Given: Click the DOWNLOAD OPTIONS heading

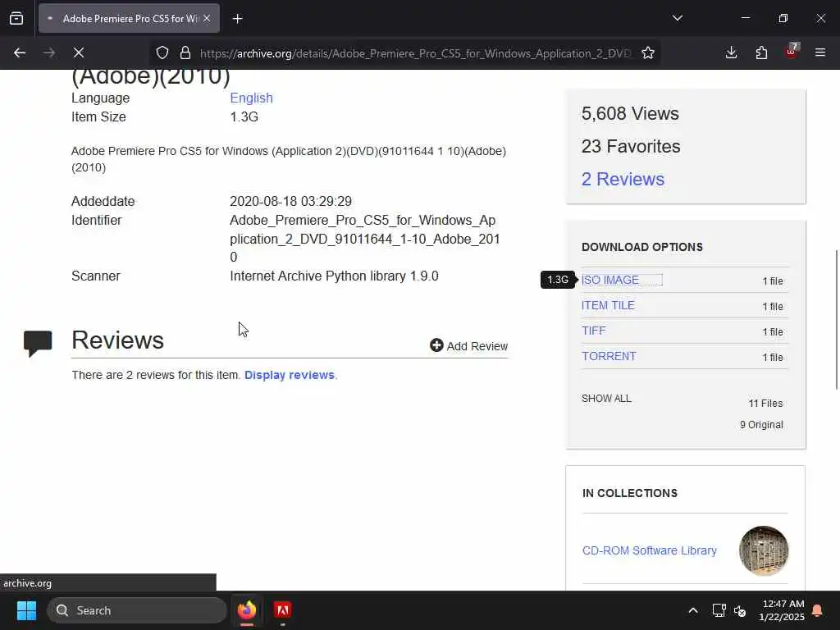Looking at the screenshot, I should click(642, 247).
